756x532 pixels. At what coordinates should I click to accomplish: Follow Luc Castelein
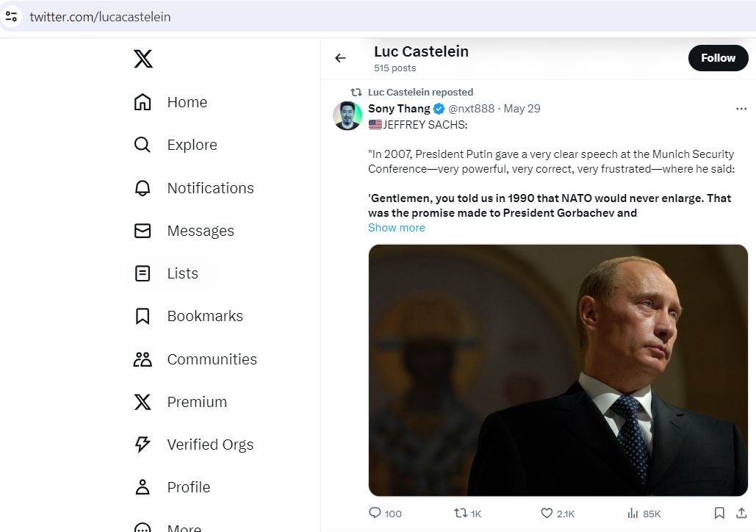tap(718, 58)
